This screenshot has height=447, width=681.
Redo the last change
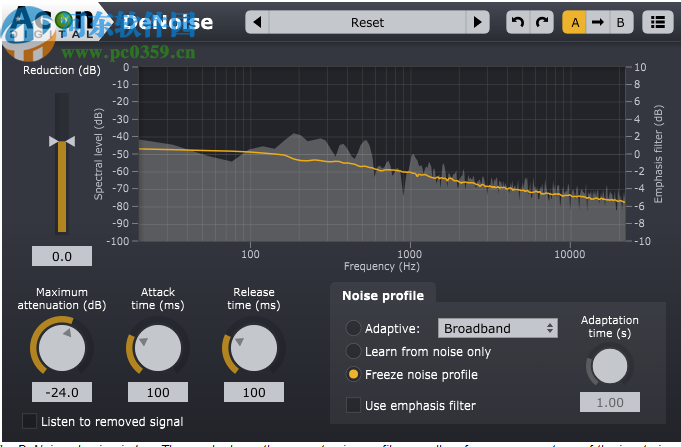coord(542,22)
